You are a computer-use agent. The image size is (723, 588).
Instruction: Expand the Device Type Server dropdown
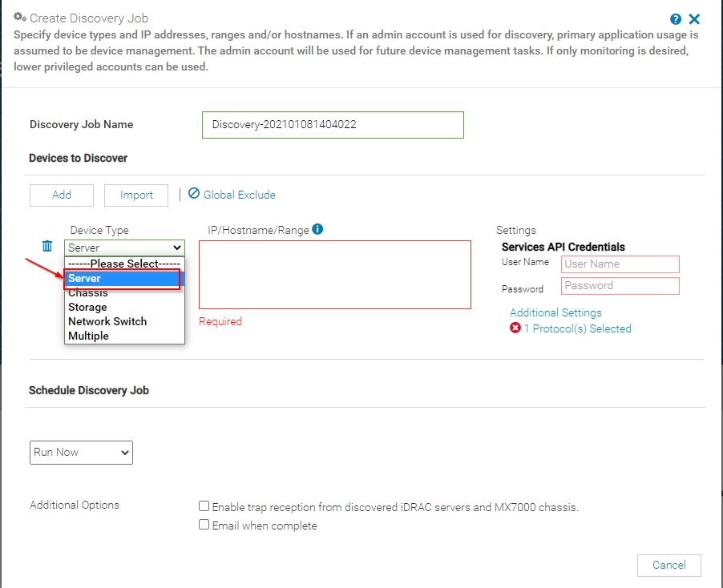124,248
